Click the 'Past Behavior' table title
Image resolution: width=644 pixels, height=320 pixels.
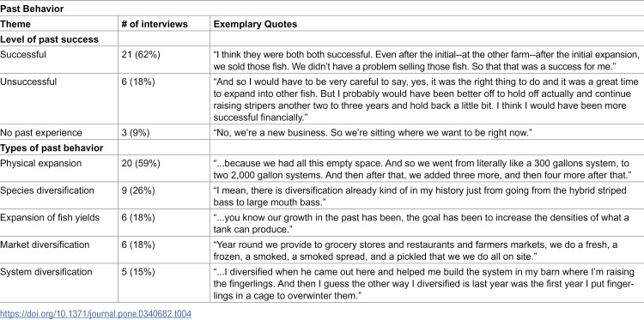click(x=32, y=9)
